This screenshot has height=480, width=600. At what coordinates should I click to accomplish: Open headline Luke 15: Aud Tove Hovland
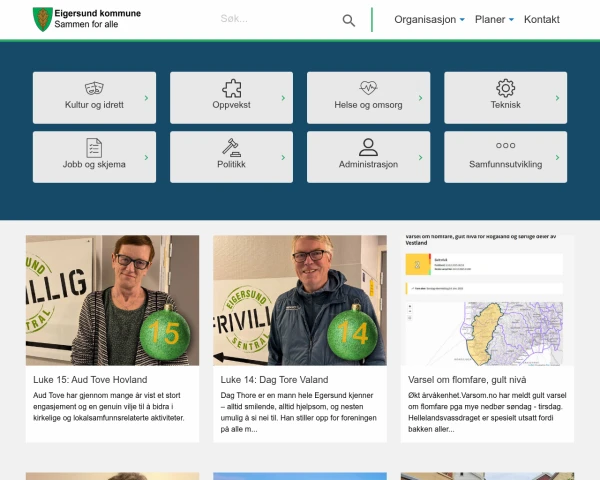(90, 380)
